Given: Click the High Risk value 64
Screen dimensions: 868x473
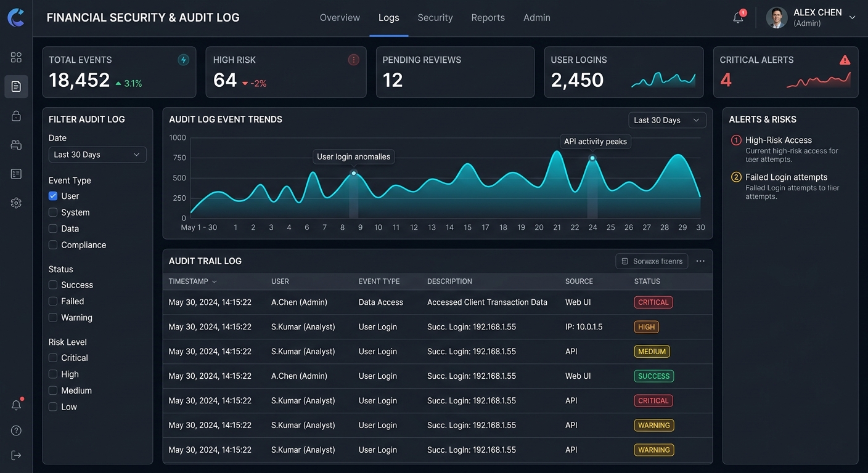Looking at the screenshot, I should tap(225, 80).
